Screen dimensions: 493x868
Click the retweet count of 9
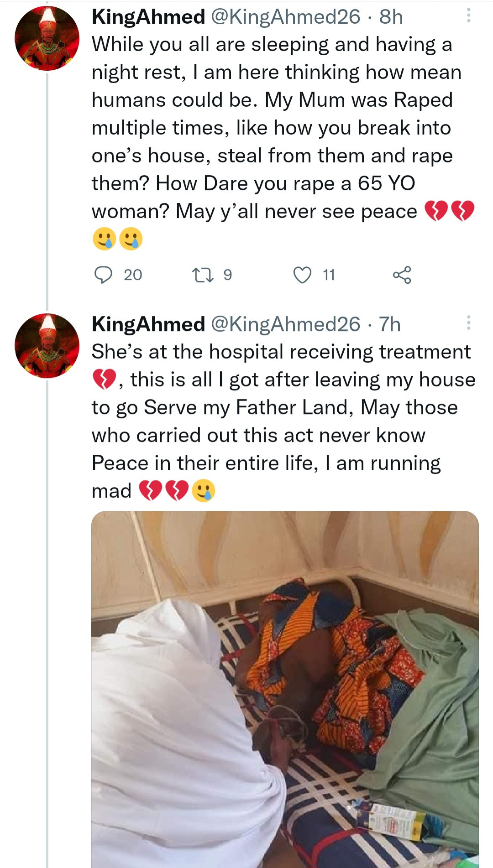pos(227,275)
